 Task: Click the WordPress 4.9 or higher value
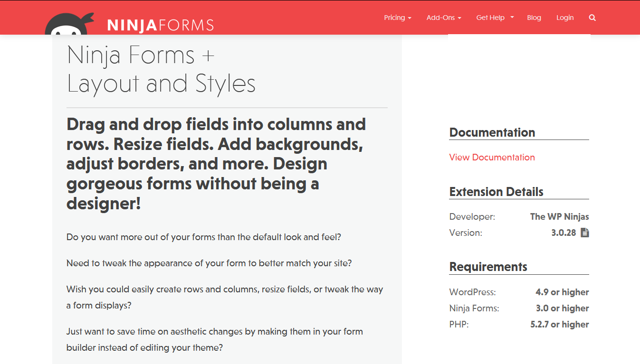562,292
